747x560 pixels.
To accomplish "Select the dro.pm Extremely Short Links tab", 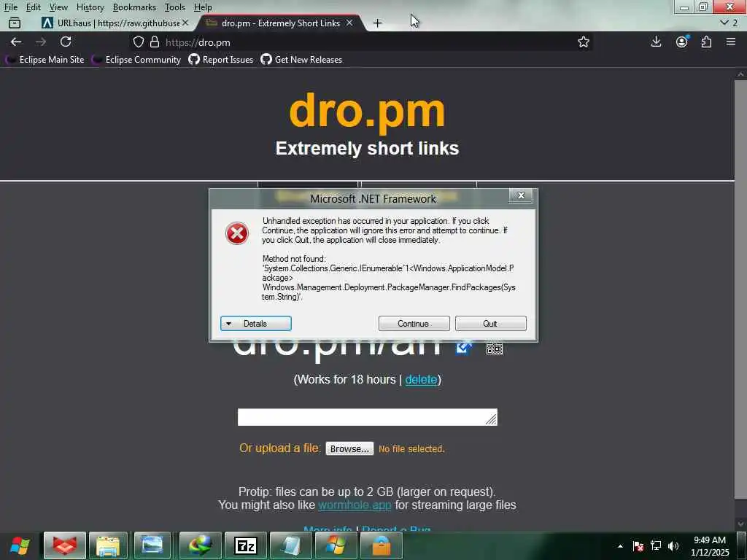I will [281, 23].
